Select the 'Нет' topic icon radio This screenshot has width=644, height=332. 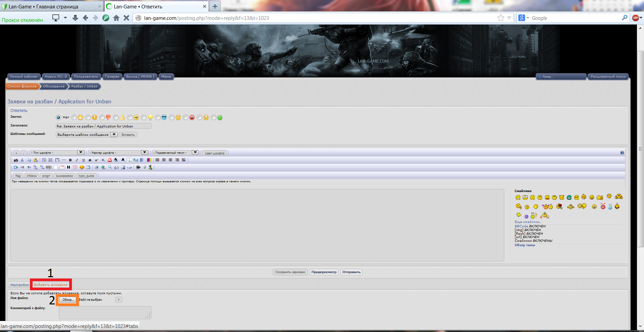click(x=58, y=117)
